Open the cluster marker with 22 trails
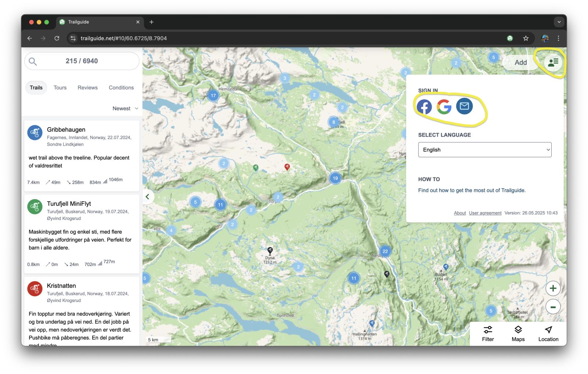Screen dimensions: 588x374 click(x=385, y=251)
